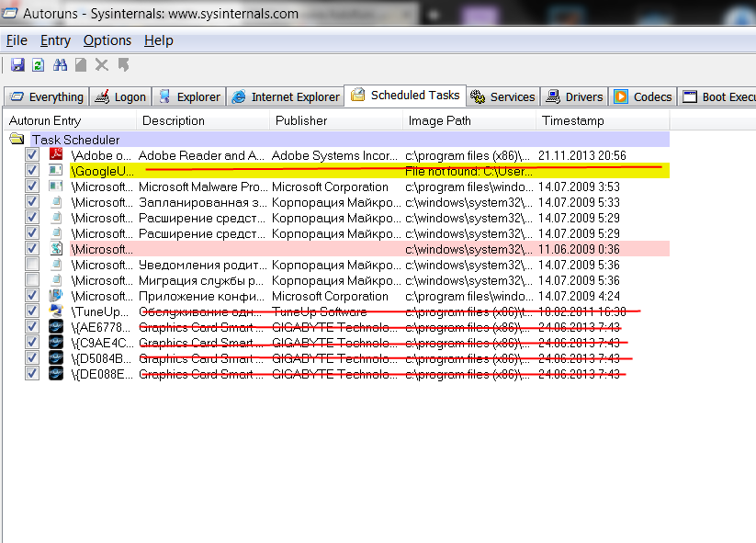The image size is (756, 543).
Task: Enable the Миграция службы entry checkbox
Action: pyautogui.click(x=32, y=280)
